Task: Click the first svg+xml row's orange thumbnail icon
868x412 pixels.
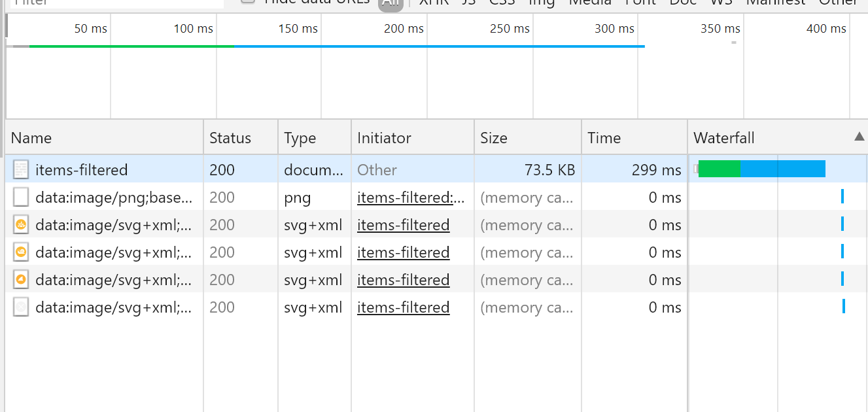Action: tap(21, 225)
